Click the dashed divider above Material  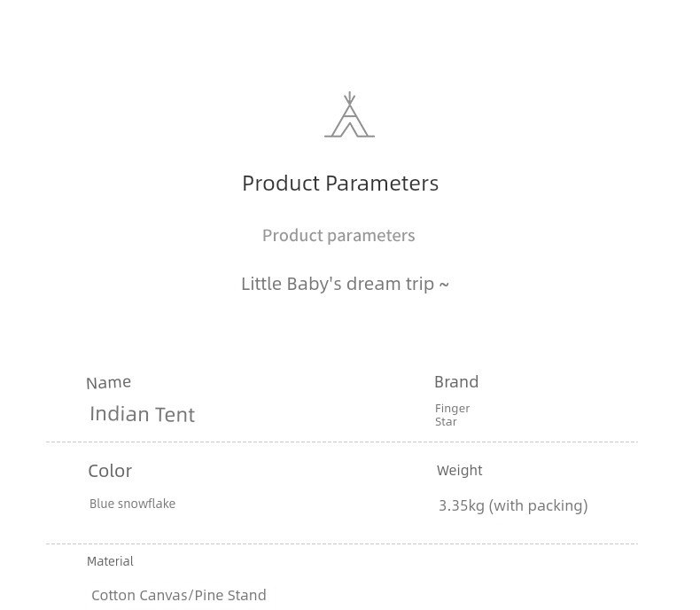click(x=342, y=544)
